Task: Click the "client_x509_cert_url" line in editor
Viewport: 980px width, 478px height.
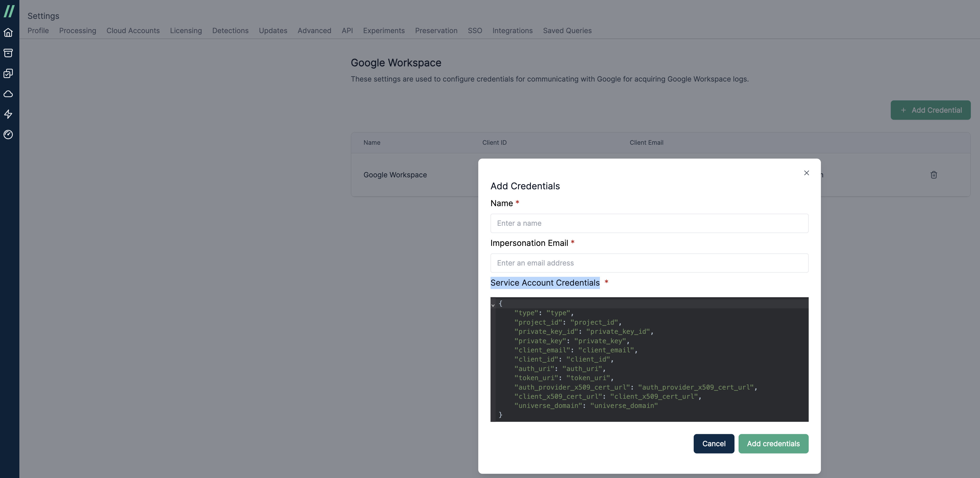Action: (x=608, y=396)
